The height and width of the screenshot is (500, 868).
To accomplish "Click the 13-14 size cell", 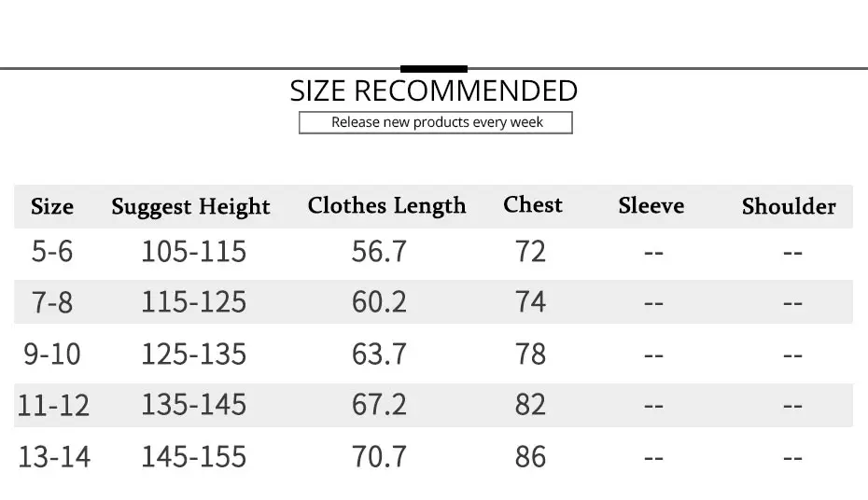I will click(54, 457).
